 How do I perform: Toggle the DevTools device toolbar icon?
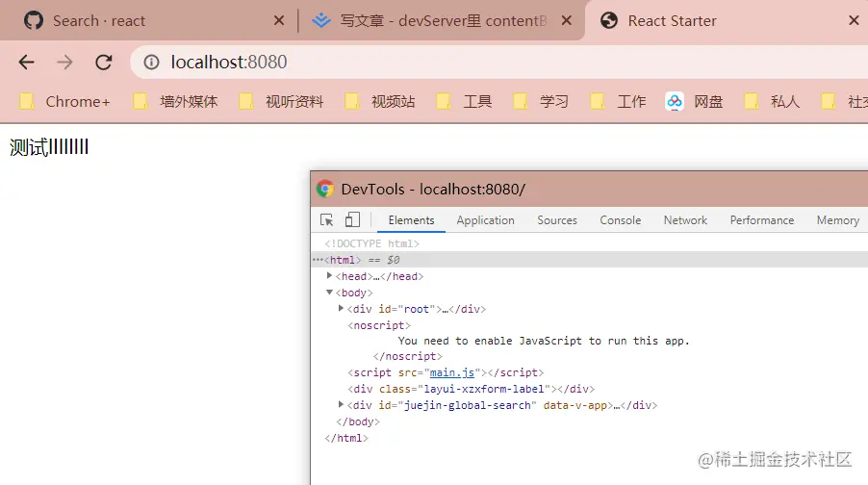pos(352,219)
